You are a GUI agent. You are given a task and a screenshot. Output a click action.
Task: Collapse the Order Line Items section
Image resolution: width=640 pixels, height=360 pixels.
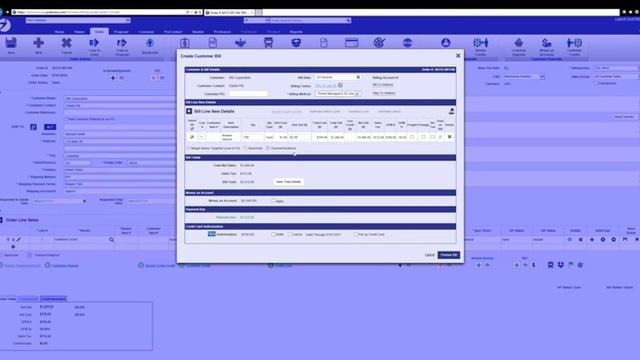coord(1,220)
